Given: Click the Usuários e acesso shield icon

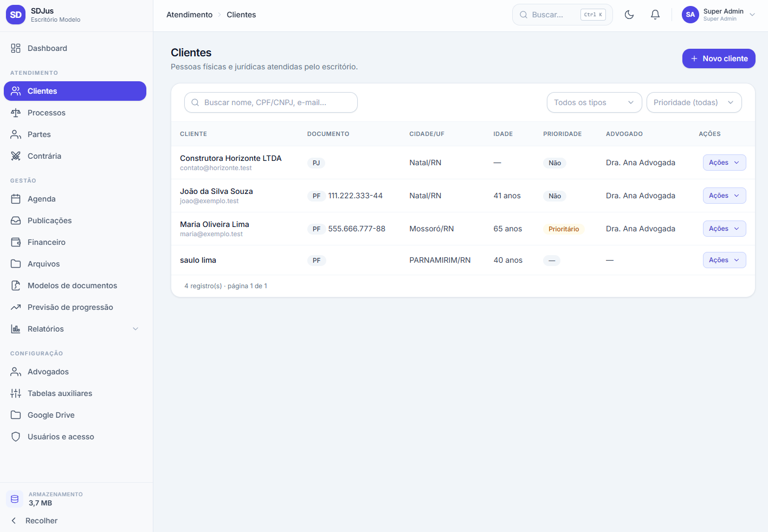Looking at the screenshot, I should click(16, 437).
